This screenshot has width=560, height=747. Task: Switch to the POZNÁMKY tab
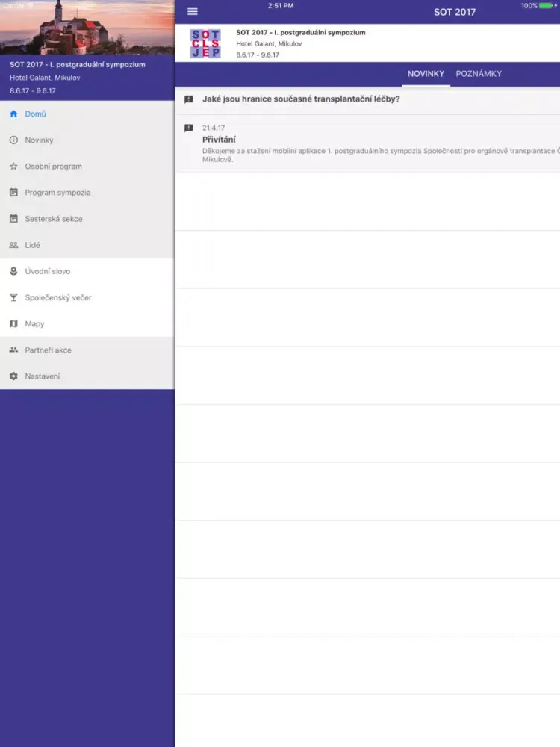pyautogui.click(x=479, y=74)
